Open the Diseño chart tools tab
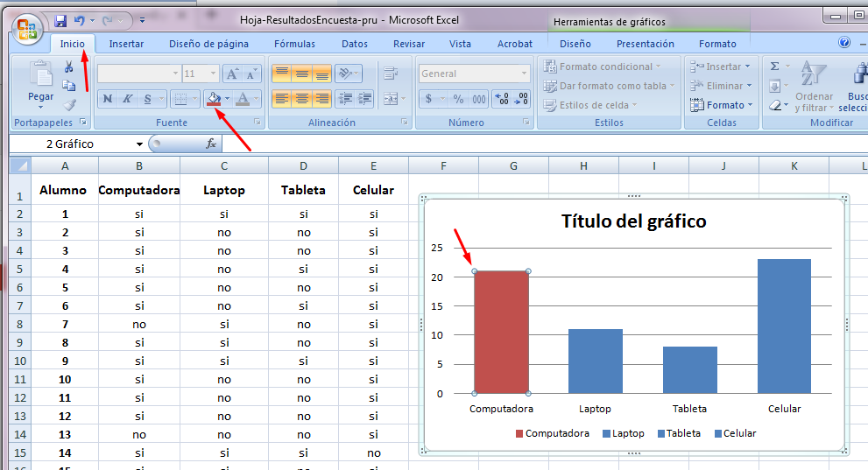The image size is (868, 470). (575, 44)
